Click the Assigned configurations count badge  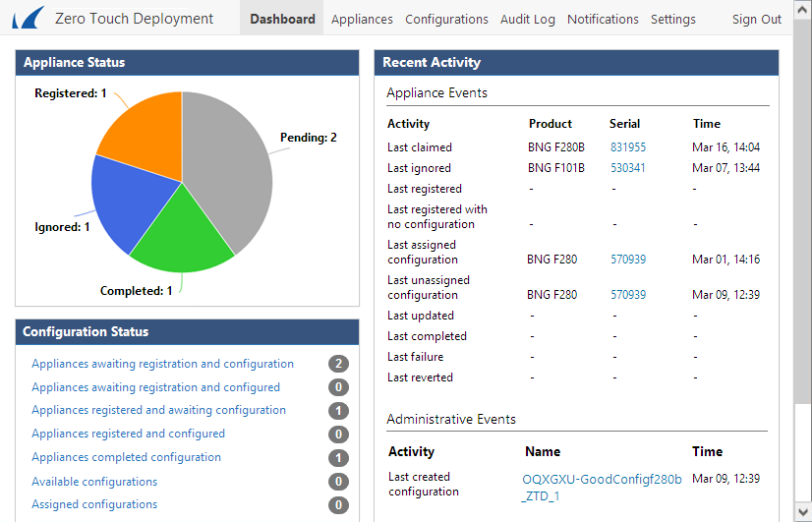tap(338, 505)
